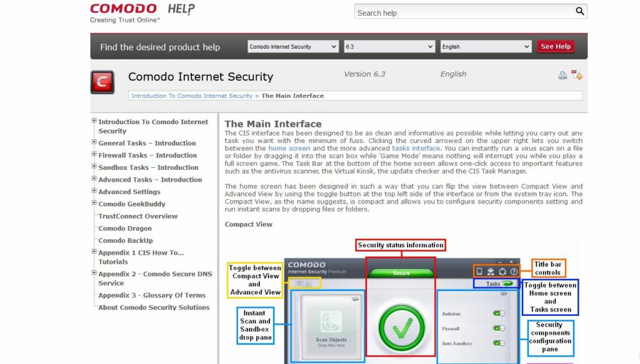Follow the home screen link
Image resolution: width=640 pixels, height=364 pixels.
[289, 149]
